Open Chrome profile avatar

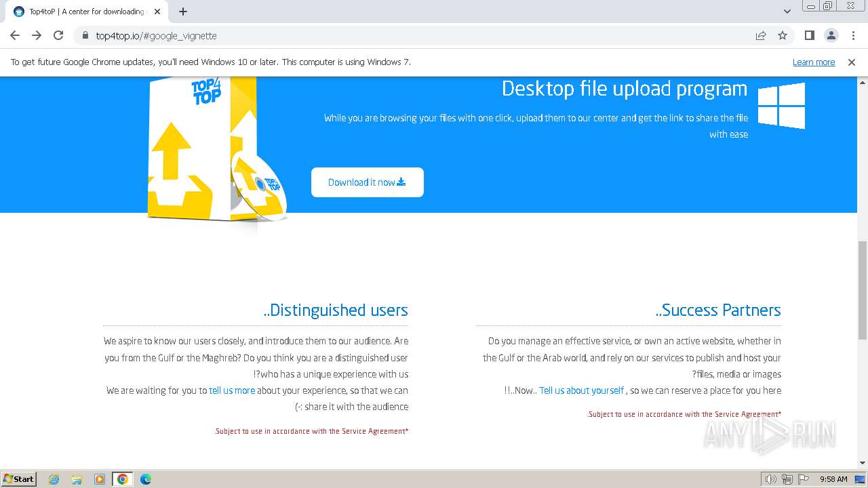tap(831, 35)
